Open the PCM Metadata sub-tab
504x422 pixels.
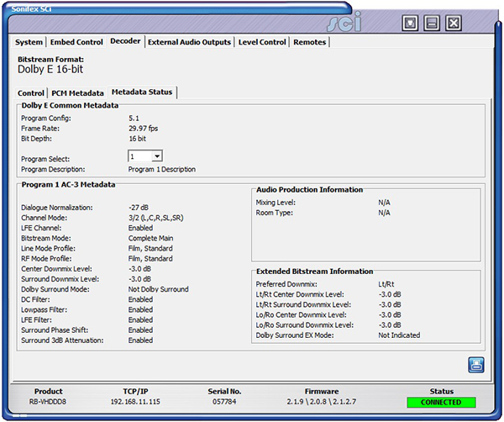click(x=77, y=93)
